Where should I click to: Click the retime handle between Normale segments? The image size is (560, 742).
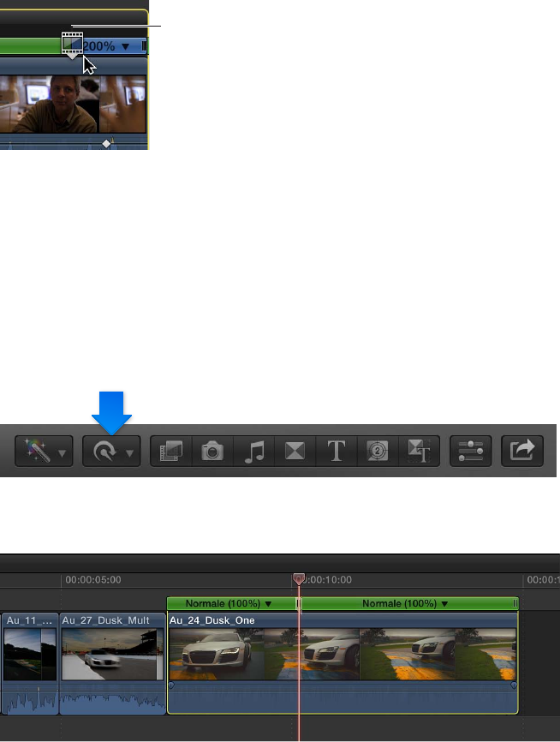click(299, 603)
